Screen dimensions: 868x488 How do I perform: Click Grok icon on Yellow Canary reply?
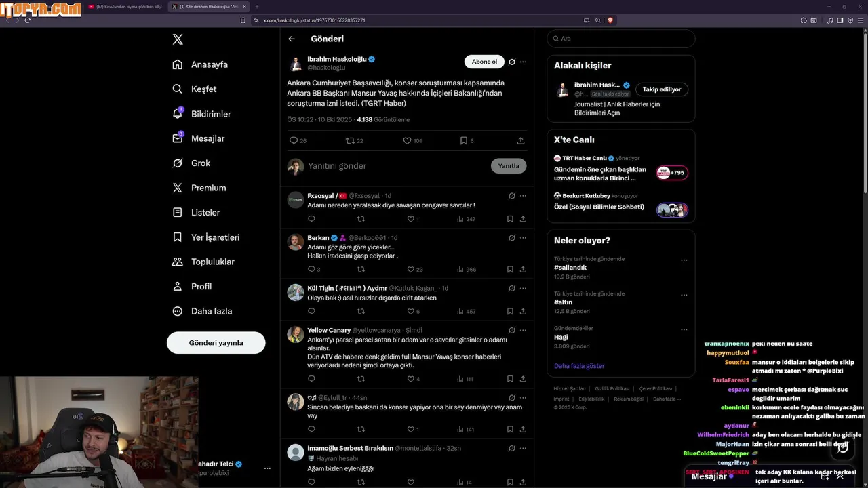pos(512,331)
